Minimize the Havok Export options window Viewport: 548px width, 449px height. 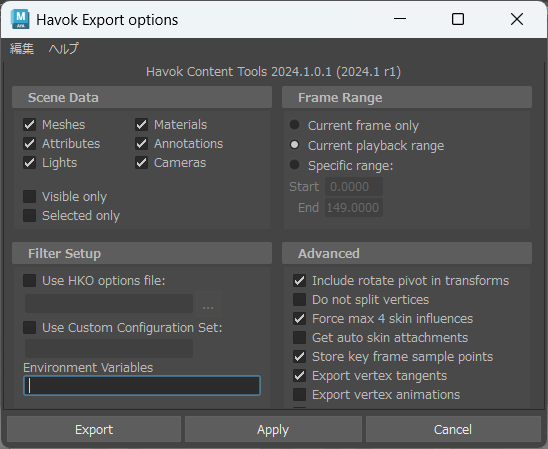[x=400, y=19]
